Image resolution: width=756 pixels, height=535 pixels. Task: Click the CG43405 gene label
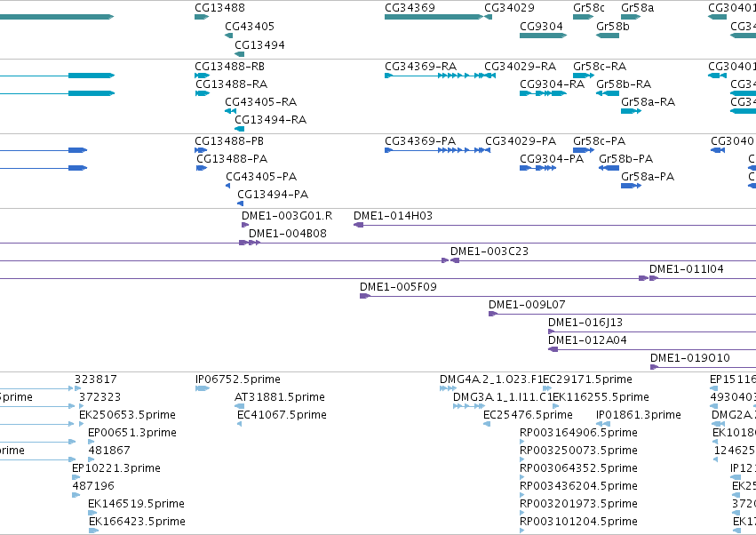coord(250,26)
